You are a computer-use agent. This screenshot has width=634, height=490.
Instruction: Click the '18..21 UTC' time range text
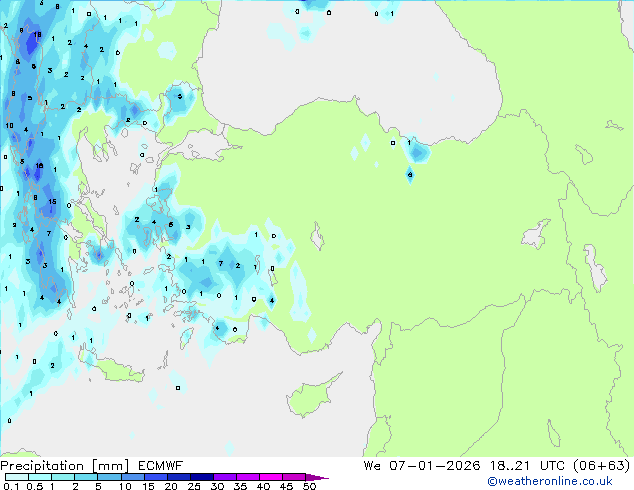click(529, 466)
